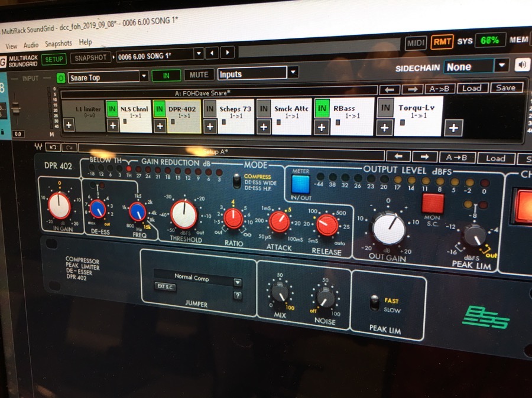
Task: Click the plus icon under DPR-402 slot
Action: [160, 126]
